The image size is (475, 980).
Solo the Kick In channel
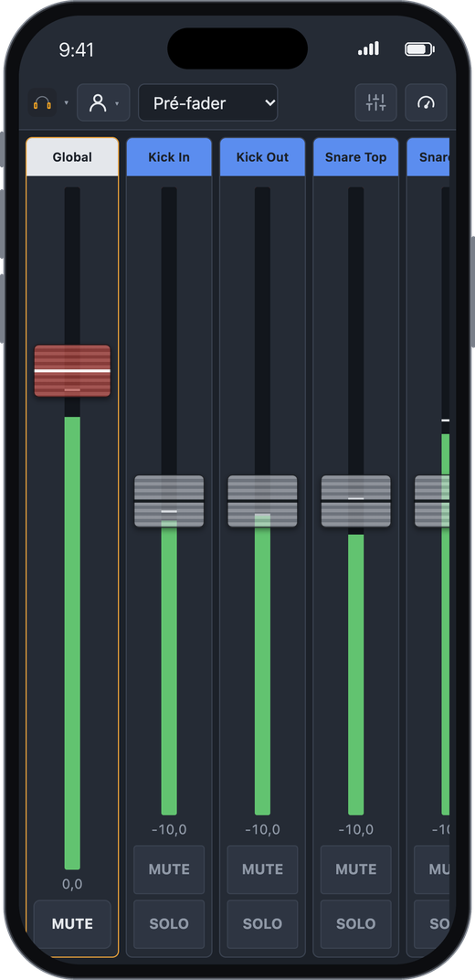(x=169, y=923)
